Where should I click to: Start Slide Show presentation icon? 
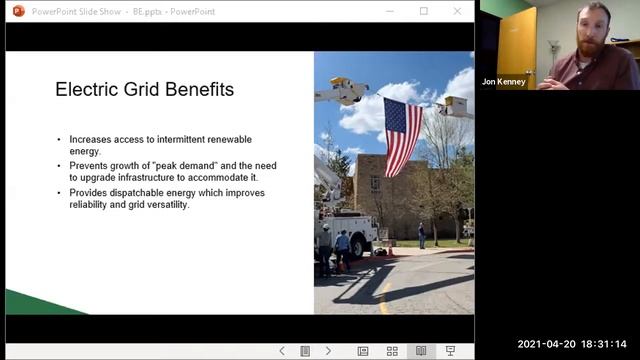coord(450,351)
